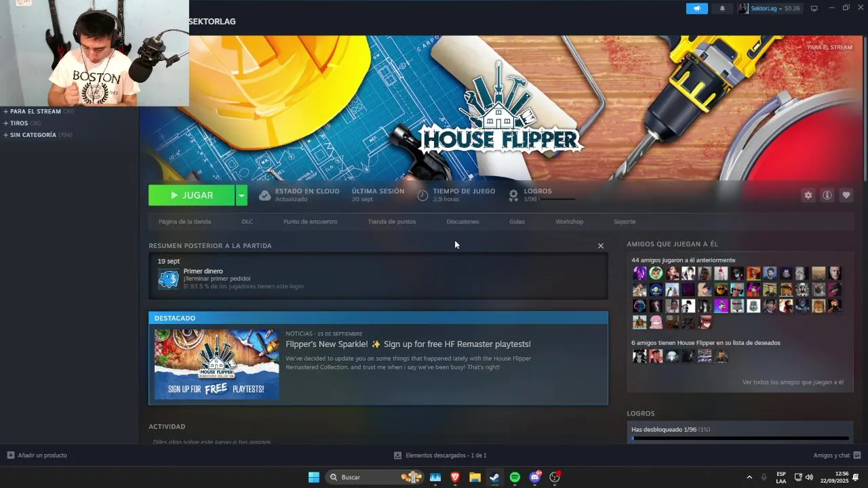This screenshot has width=868, height=488.
Task: Open Página de la tienda tab
Action: 184,222
